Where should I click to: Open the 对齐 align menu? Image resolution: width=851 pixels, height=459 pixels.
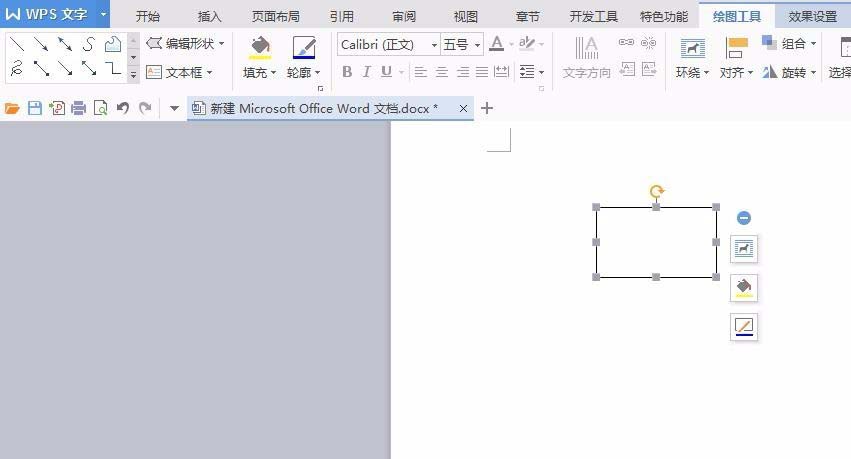[x=736, y=58]
